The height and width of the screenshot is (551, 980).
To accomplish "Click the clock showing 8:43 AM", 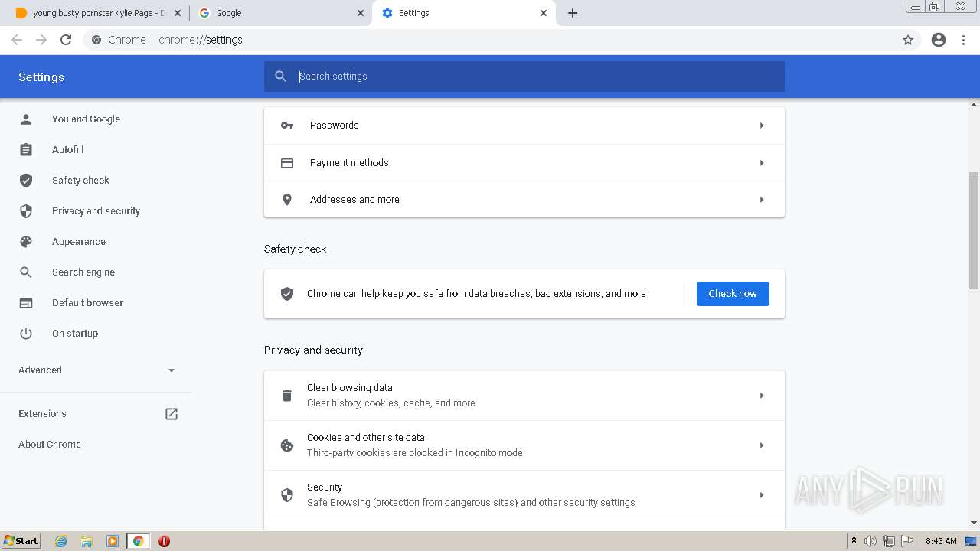I will [x=940, y=541].
